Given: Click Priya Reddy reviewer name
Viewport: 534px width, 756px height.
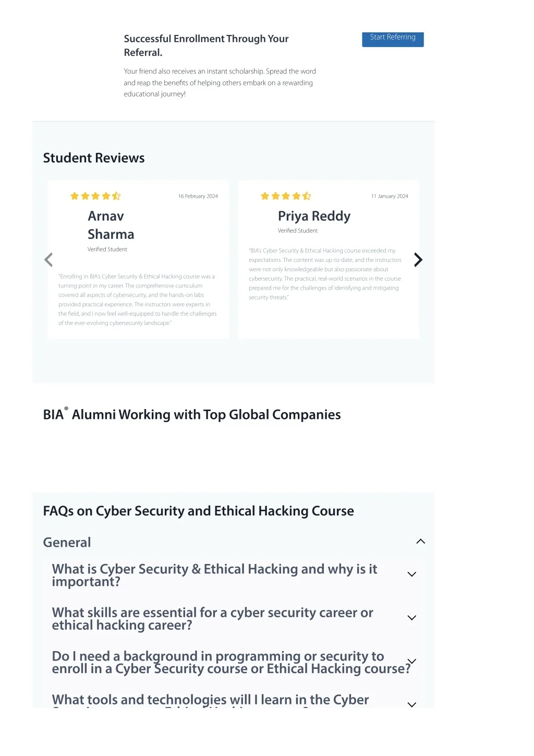Looking at the screenshot, I should (x=314, y=216).
